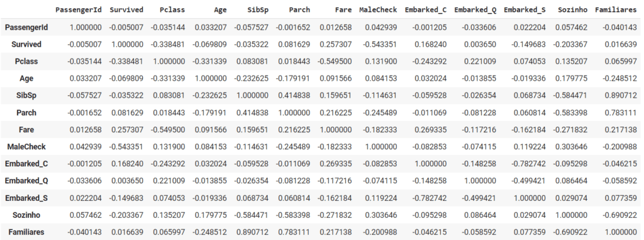Click the Embarked_S row label
Screen dimensions: 644x240
click(x=26, y=198)
